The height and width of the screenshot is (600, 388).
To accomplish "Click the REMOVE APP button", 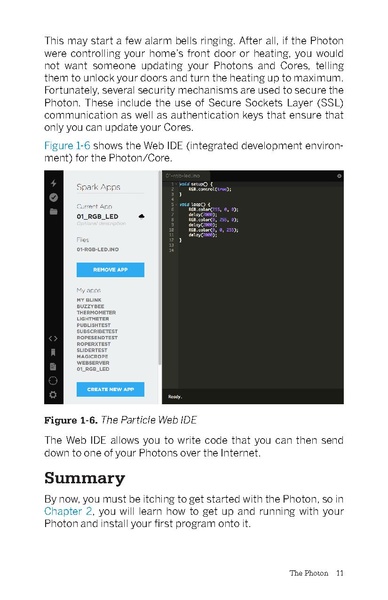I will [x=110, y=270].
